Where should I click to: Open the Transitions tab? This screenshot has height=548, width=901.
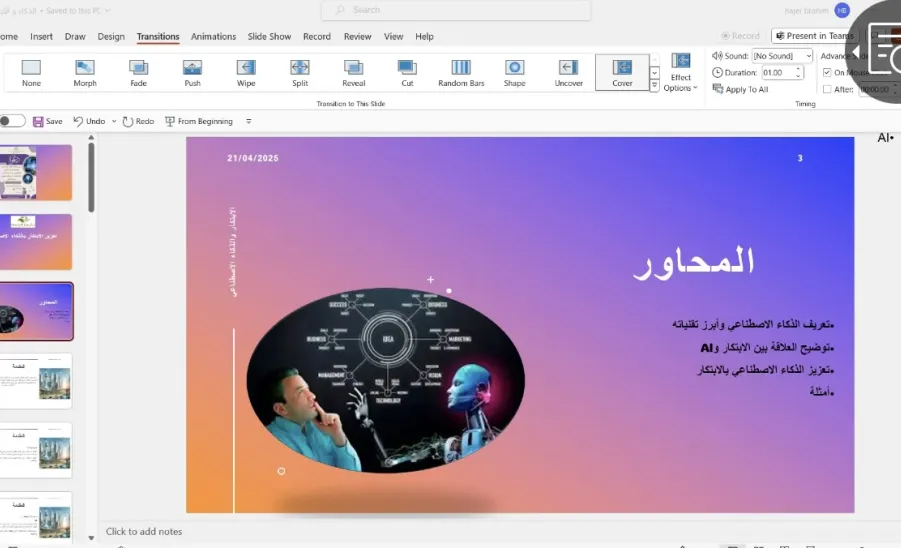pyautogui.click(x=158, y=36)
